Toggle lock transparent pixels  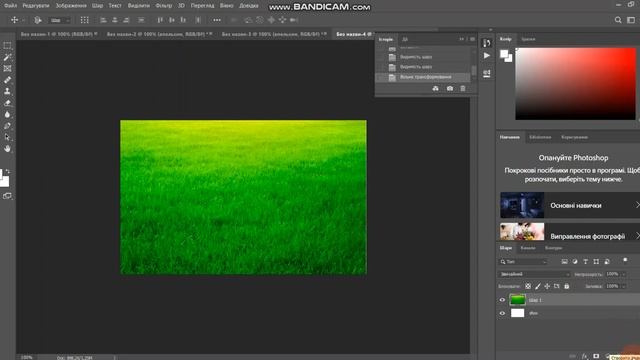528,287
